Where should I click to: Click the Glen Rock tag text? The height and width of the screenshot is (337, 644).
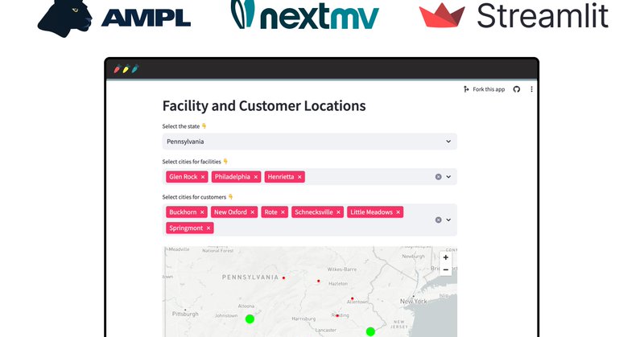[x=184, y=177]
